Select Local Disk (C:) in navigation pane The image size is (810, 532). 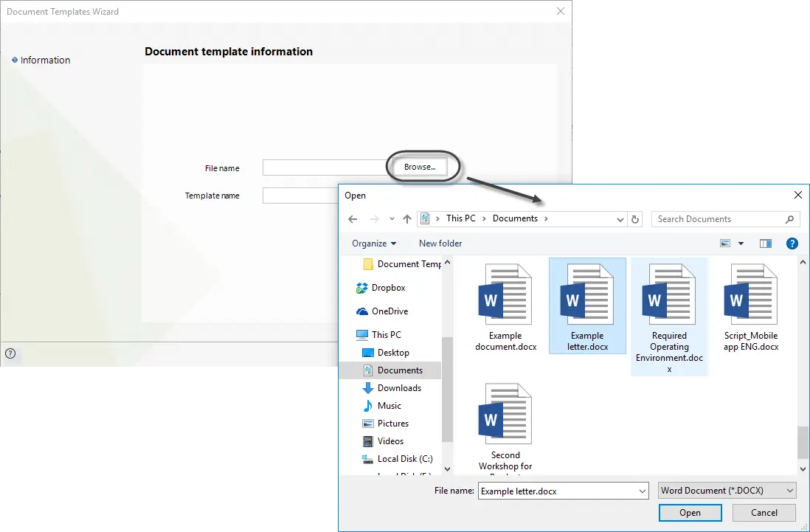tap(397, 459)
